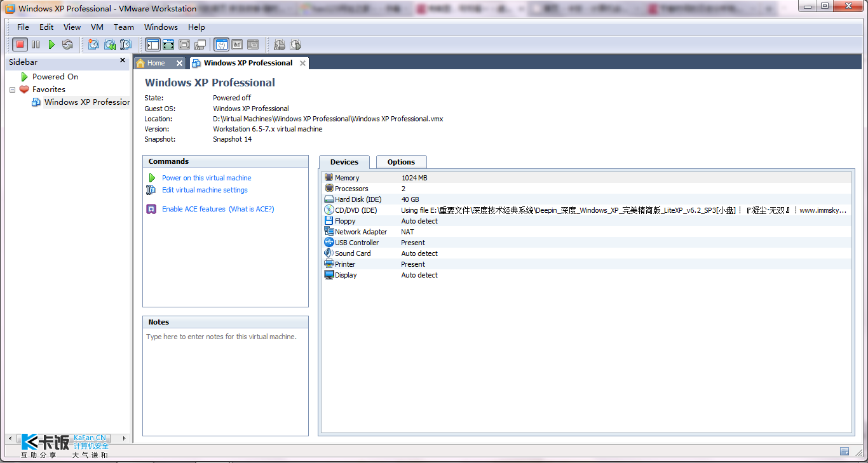Open the Help menu
868x463 pixels.
point(197,27)
